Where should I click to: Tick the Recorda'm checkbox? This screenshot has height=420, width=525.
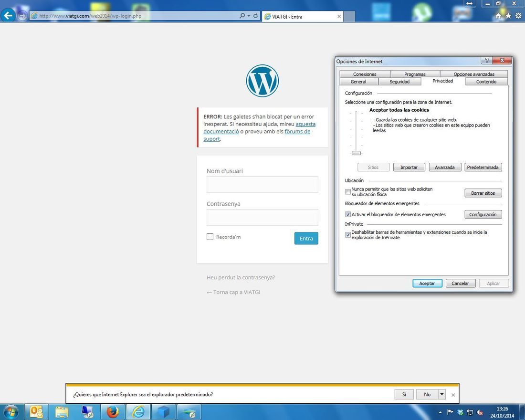pos(210,237)
